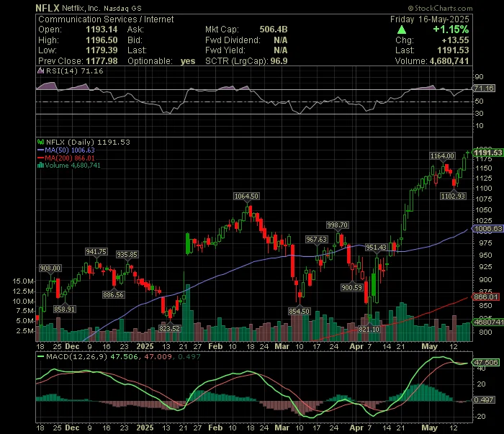Image resolution: width=504 pixels, height=434 pixels.
Task: Click the 900.59 low annotation
Action: (x=351, y=287)
